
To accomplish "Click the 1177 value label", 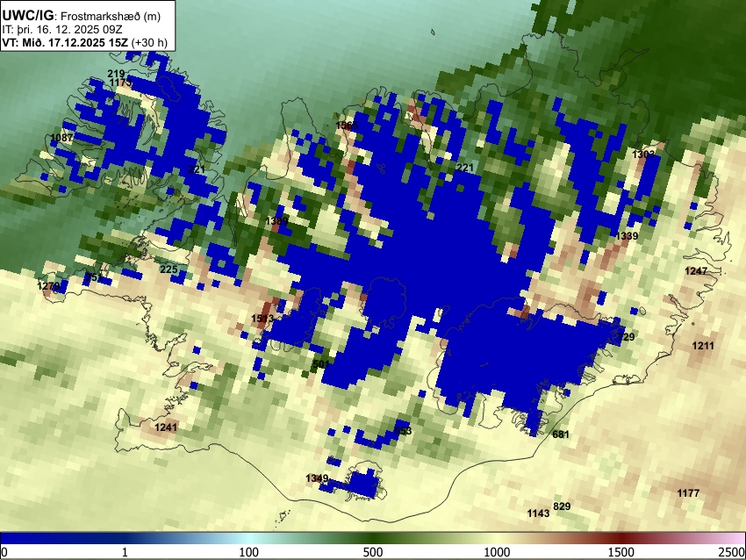I will (x=688, y=493).
